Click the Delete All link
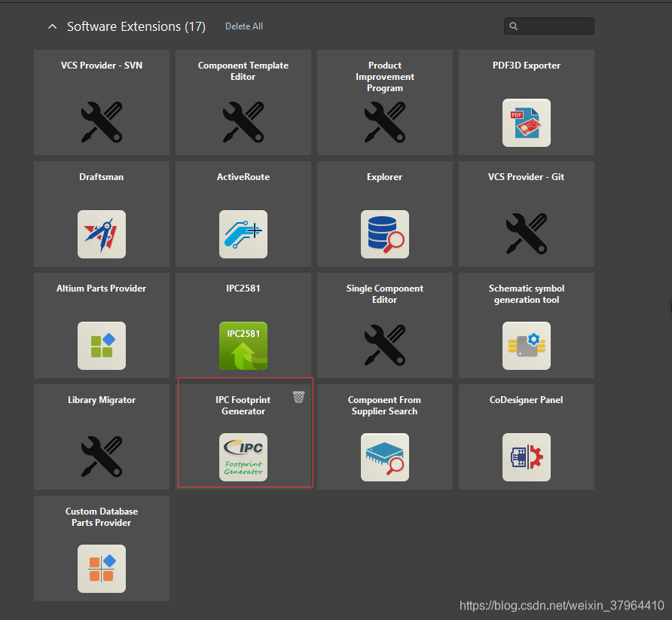This screenshot has width=672, height=620. (x=244, y=26)
